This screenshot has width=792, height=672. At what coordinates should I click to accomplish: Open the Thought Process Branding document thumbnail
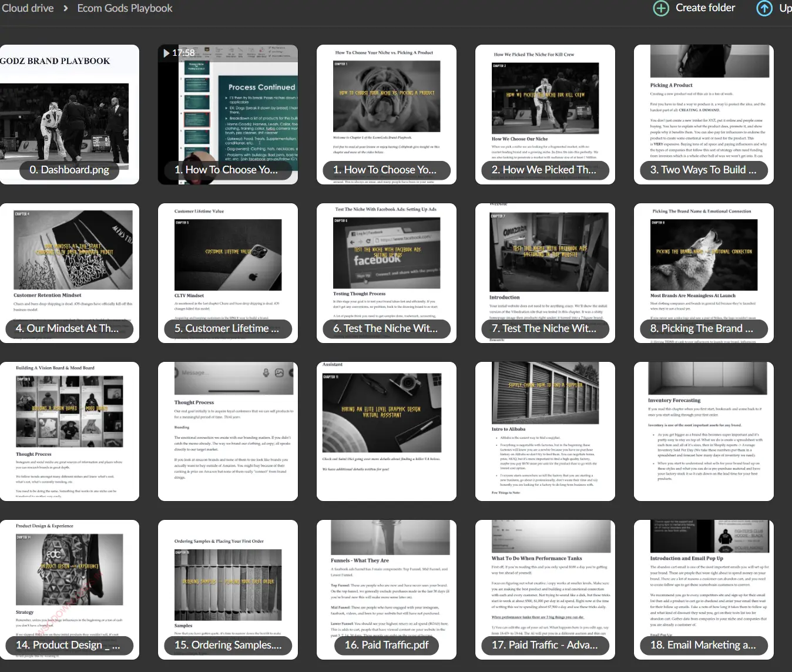coord(228,432)
